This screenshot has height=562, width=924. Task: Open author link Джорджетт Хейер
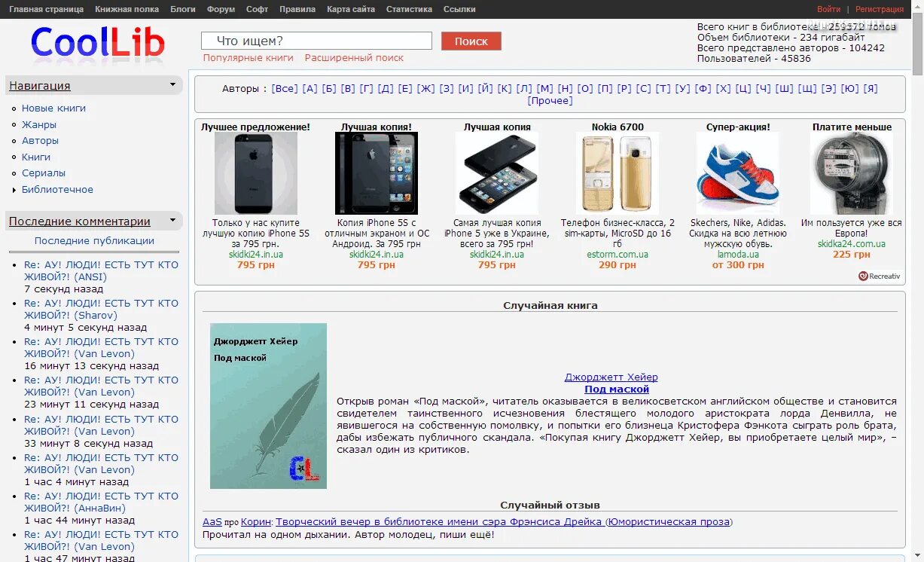tap(611, 377)
